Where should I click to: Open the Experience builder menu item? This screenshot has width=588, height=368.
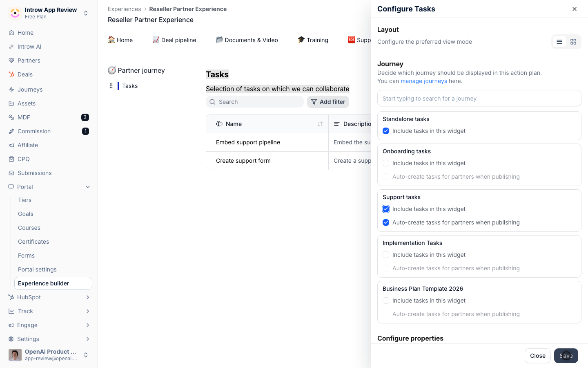(53, 283)
